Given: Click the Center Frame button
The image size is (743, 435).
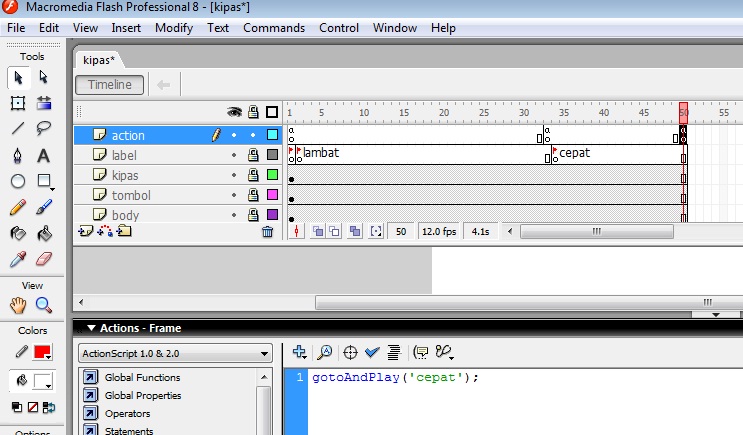Looking at the screenshot, I should pos(297,231).
